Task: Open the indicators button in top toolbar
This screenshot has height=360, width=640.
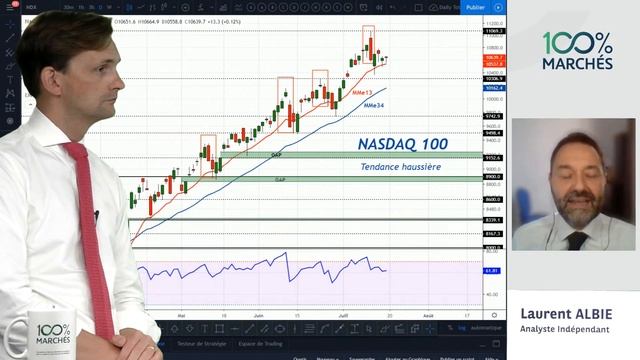Action: click(201, 7)
